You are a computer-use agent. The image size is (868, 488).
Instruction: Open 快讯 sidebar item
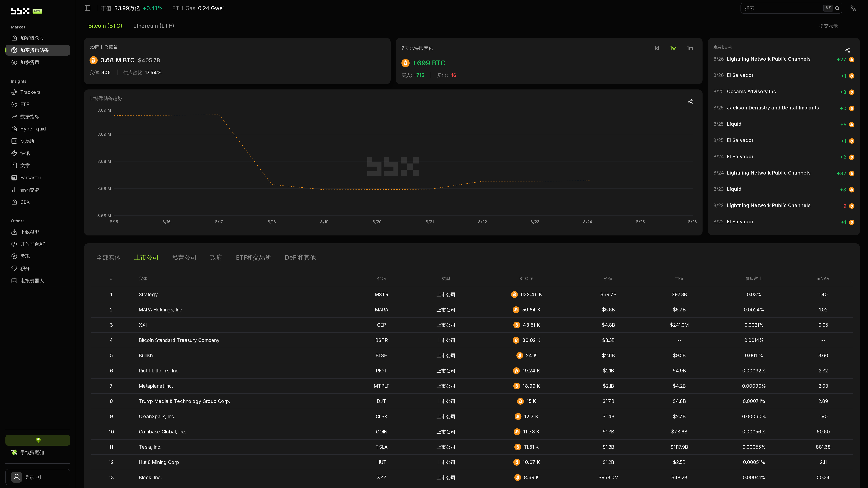[38, 153]
